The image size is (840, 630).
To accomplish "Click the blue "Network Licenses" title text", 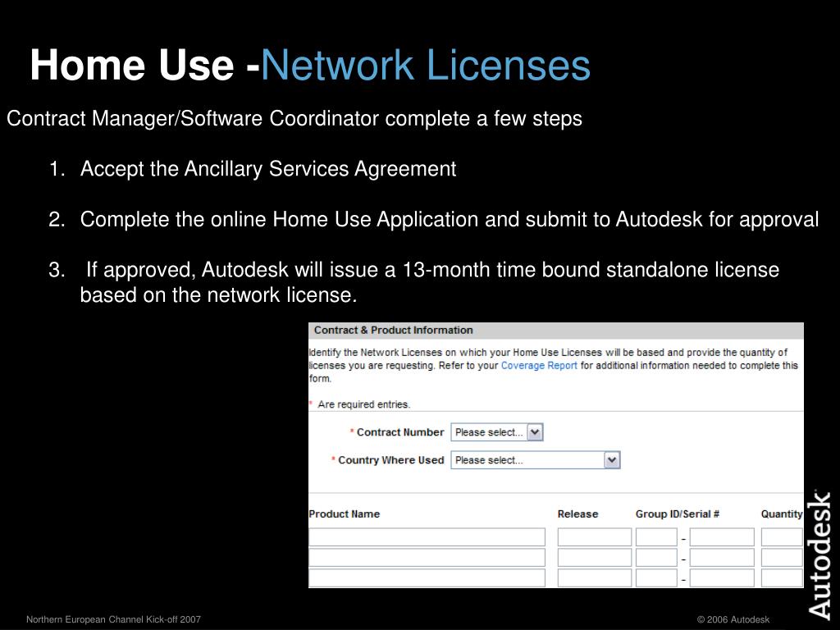I will point(426,65).
